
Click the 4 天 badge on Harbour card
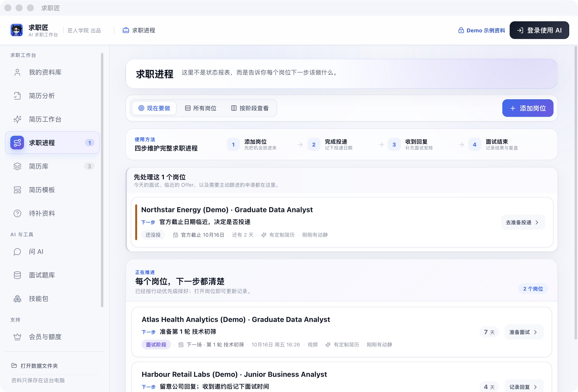(489, 387)
